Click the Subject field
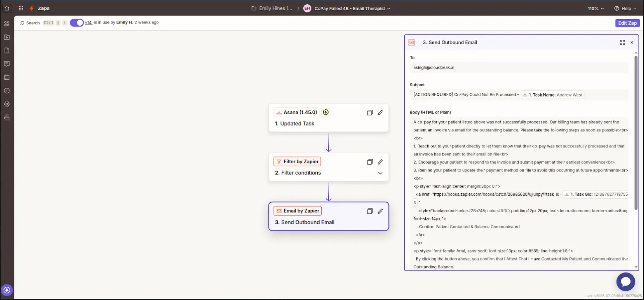The width and height of the screenshot is (644, 300). coord(519,95)
